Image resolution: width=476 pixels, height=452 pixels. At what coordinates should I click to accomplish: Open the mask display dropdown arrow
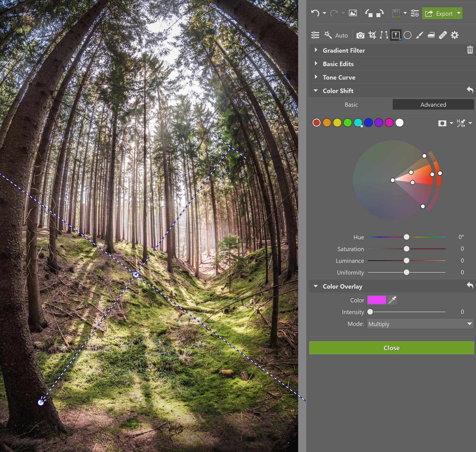pyautogui.click(x=451, y=123)
